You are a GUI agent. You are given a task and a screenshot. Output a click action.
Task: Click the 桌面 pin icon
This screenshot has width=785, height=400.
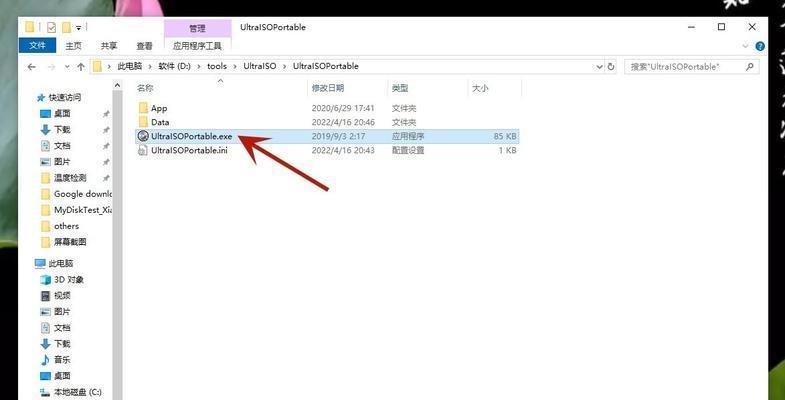(106, 114)
